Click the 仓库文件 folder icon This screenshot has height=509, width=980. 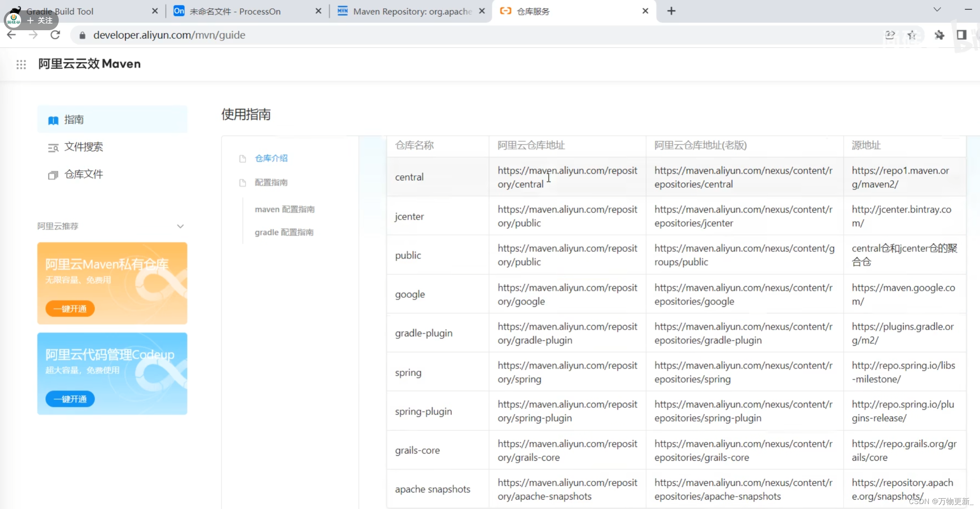[53, 175]
